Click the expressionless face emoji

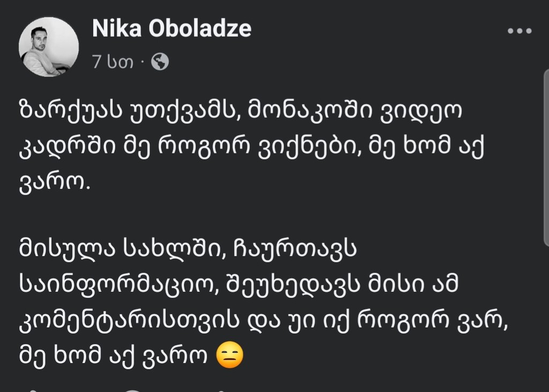pyautogui.click(x=229, y=355)
